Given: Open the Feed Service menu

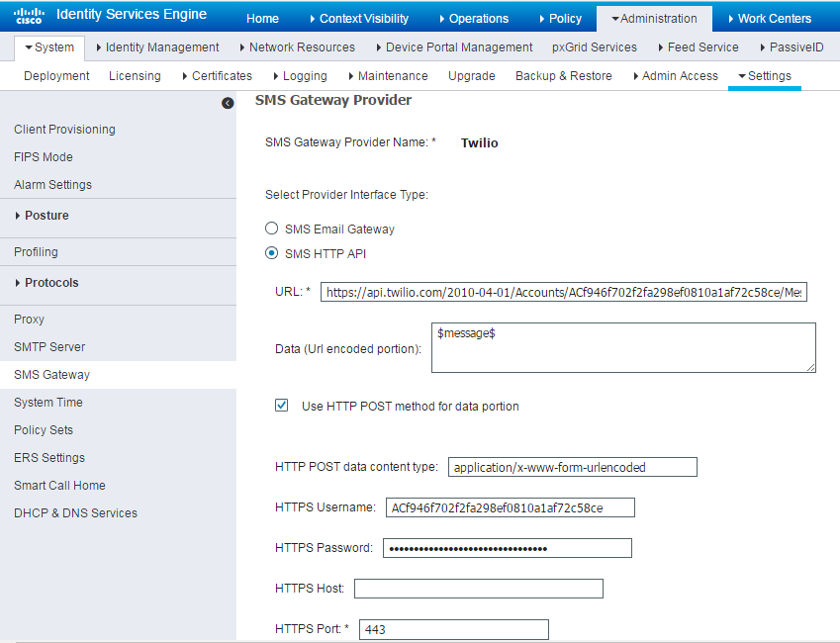Looking at the screenshot, I should (x=699, y=47).
